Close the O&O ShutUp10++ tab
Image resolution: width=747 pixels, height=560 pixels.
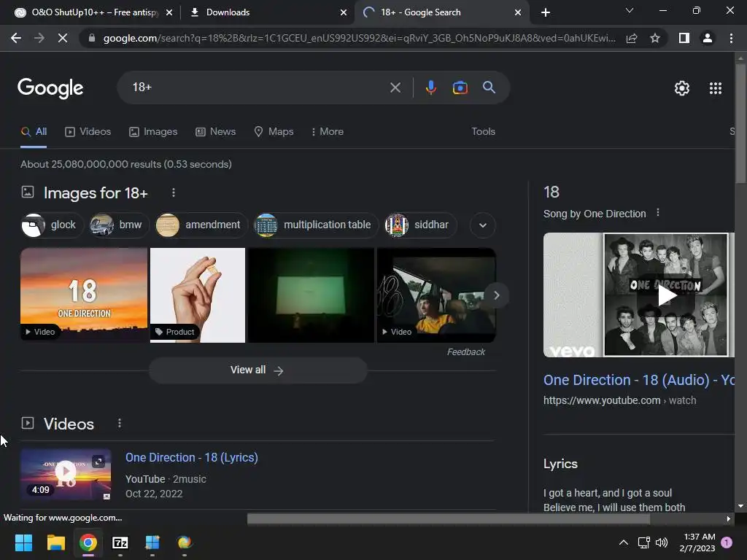(x=169, y=12)
